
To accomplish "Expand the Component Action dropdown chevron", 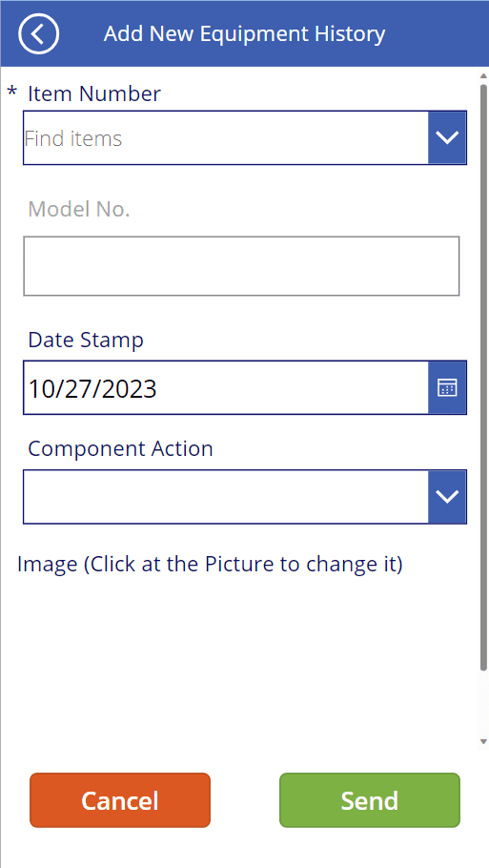I will (x=447, y=497).
